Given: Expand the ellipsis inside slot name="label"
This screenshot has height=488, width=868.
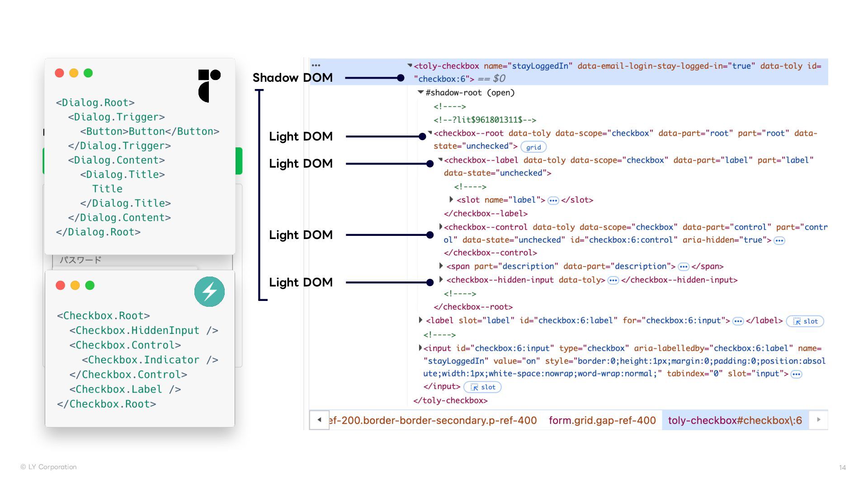Looking at the screenshot, I should click(x=553, y=201).
